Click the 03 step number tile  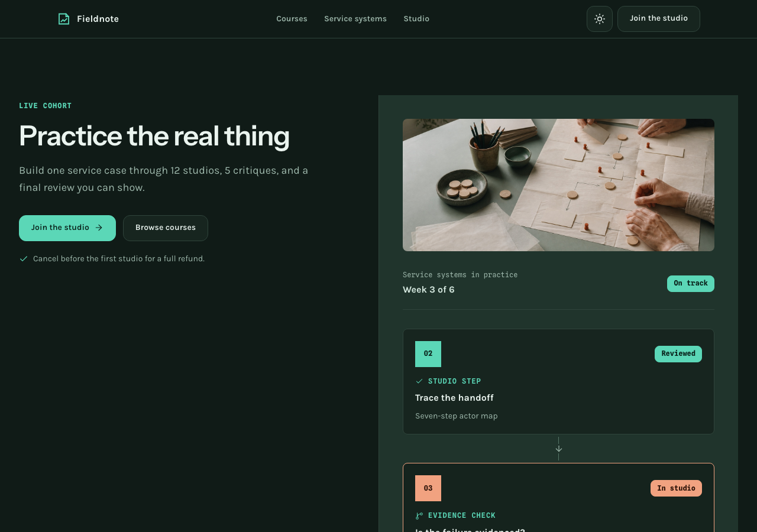[x=428, y=488]
